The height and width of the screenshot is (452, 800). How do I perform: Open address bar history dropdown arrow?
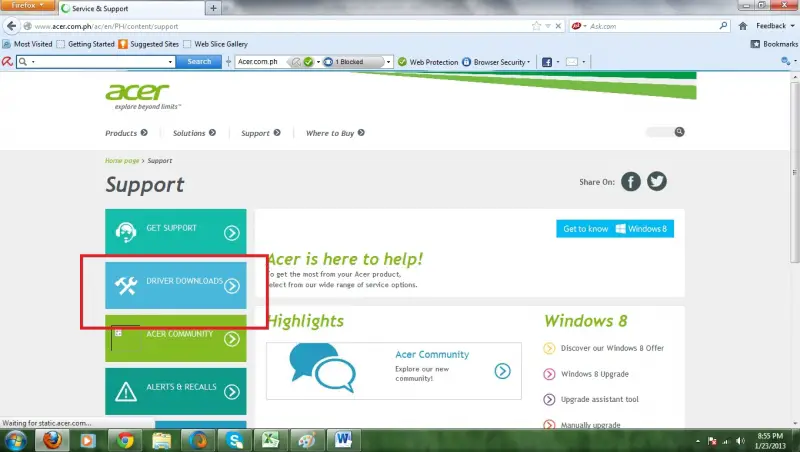[547, 26]
